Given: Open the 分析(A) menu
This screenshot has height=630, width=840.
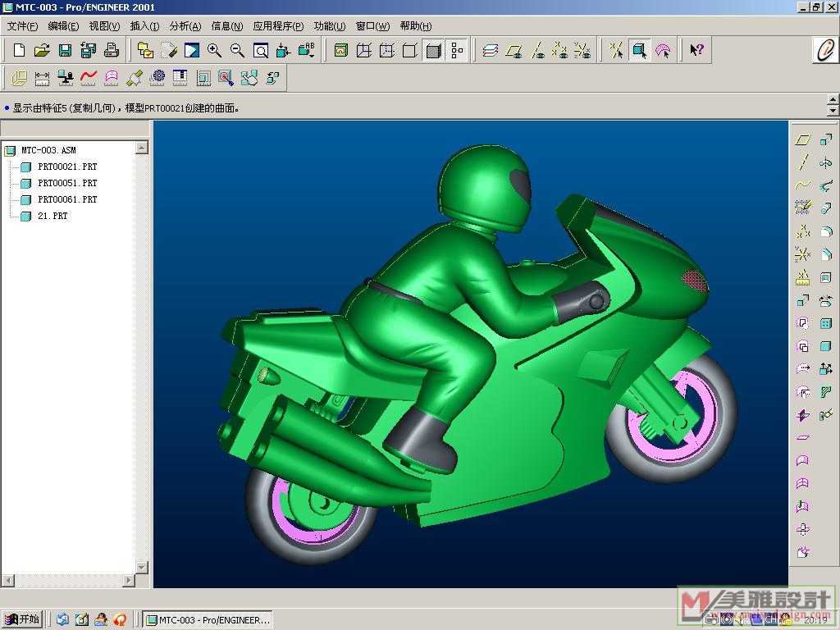Looking at the screenshot, I should point(185,25).
